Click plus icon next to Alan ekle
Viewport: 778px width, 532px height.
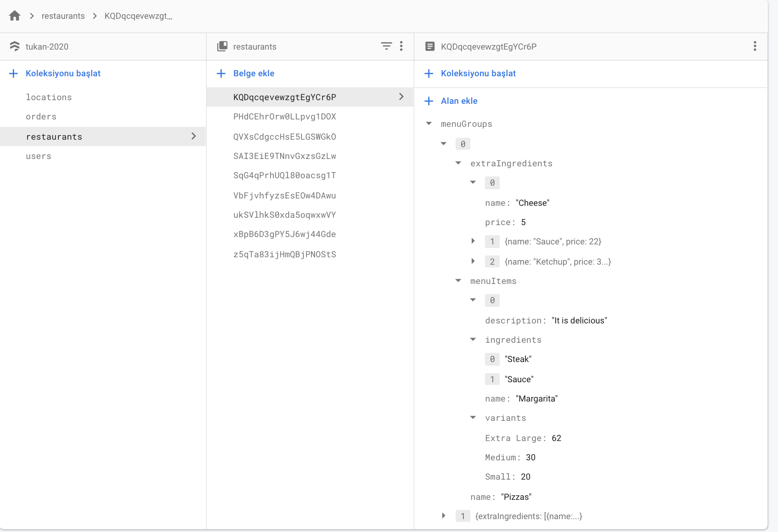[429, 101]
